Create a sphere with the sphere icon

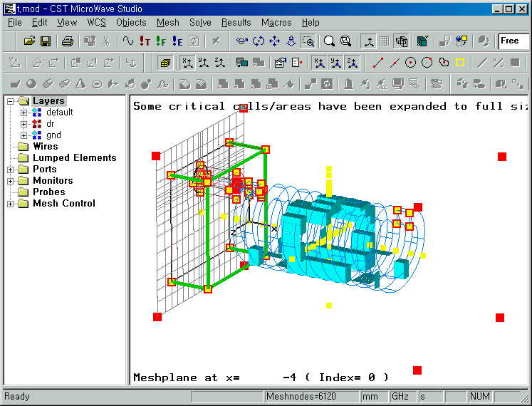(x=31, y=84)
